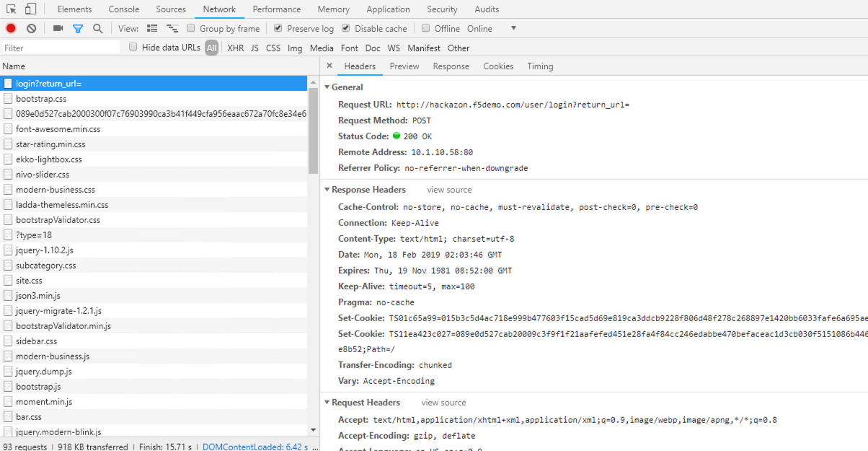Open the Application tab
This screenshot has height=451, width=868.
(388, 9)
